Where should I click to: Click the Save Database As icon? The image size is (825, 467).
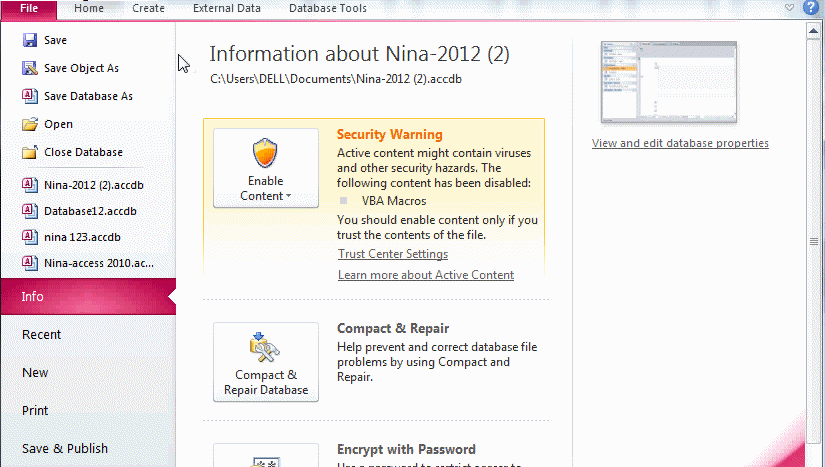[x=29, y=97]
